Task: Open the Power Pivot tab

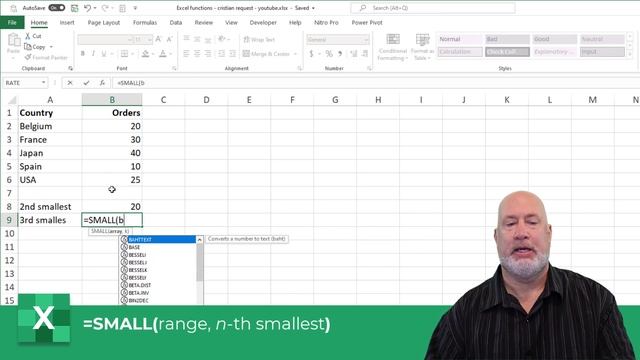Action: pyautogui.click(x=367, y=22)
